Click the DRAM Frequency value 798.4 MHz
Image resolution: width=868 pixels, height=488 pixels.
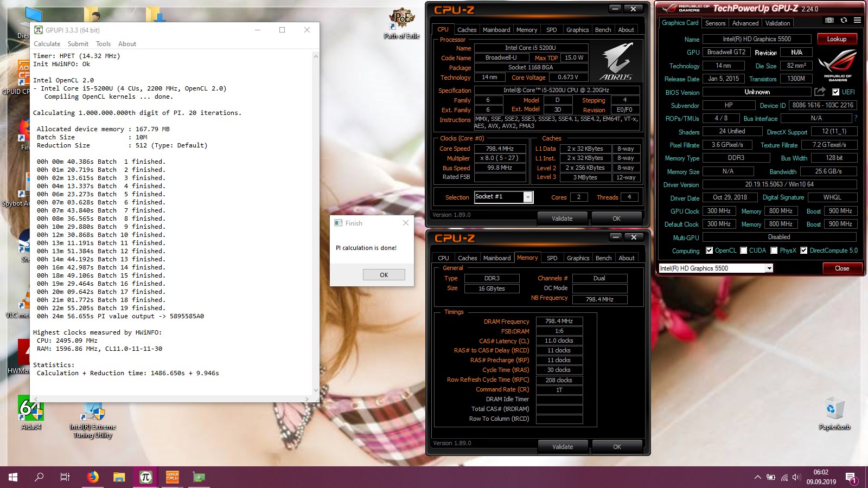(559, 322)
